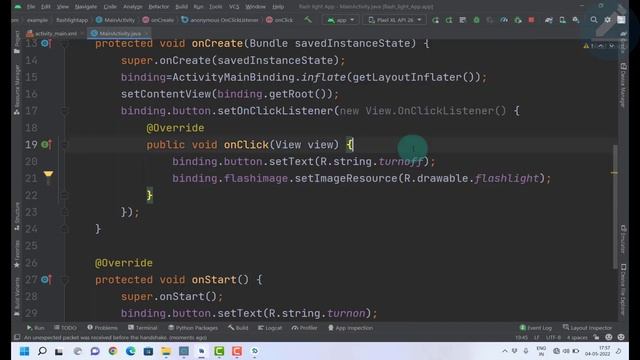This screenshot has height=360, width=640.
Task: Open the Build menu
Action: pos(181,7)
